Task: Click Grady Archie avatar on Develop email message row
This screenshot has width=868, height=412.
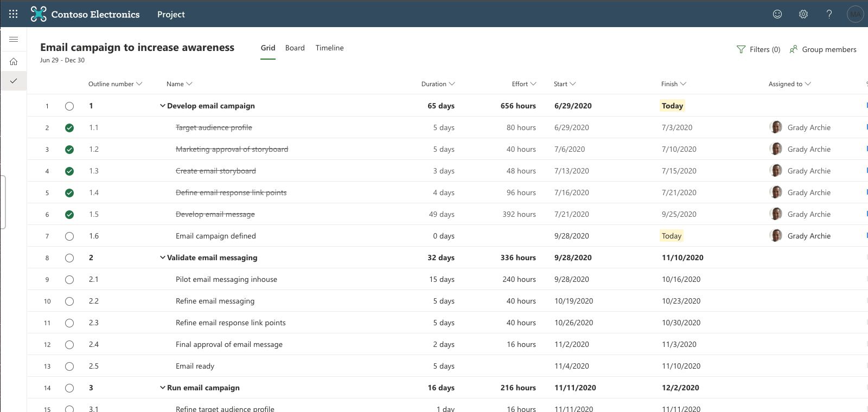Action: pyautogui.click(x=776, y=214)
